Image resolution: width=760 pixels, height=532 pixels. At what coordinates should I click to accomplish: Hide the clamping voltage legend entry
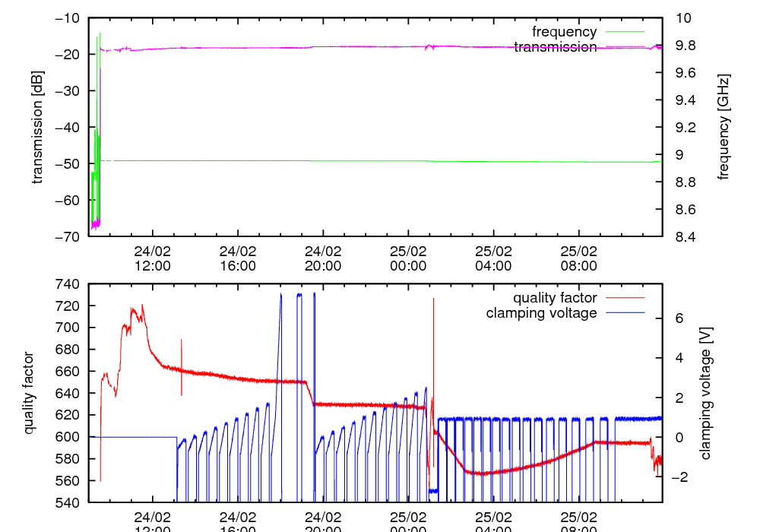click(x=541, y=313)
